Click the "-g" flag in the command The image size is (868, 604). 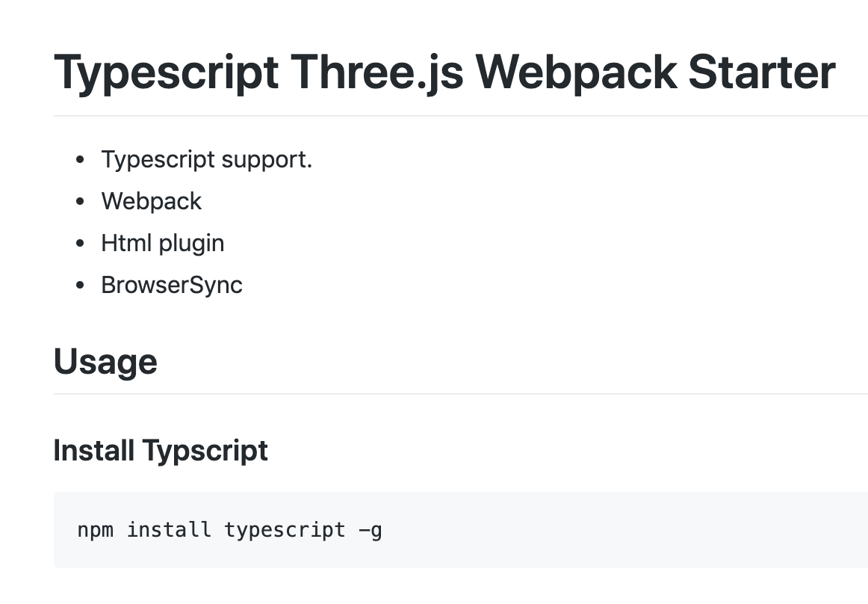pyautogui.click(x=371, y=531)
